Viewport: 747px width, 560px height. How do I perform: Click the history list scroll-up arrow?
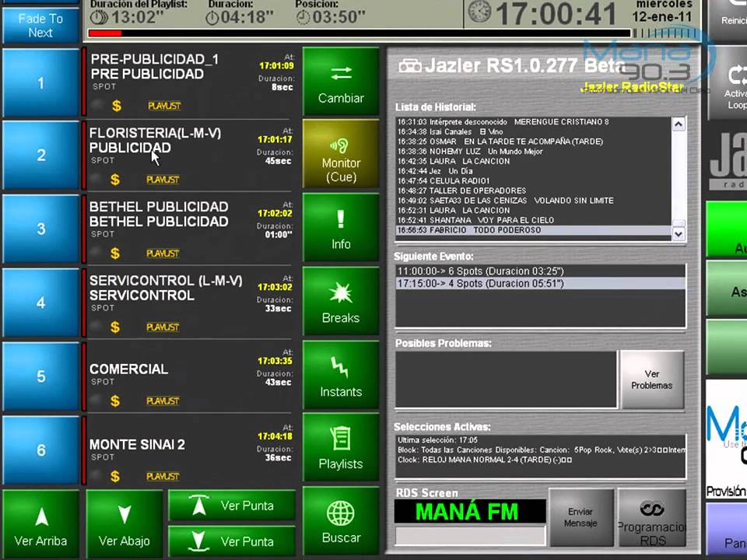(x=677, y=123)
